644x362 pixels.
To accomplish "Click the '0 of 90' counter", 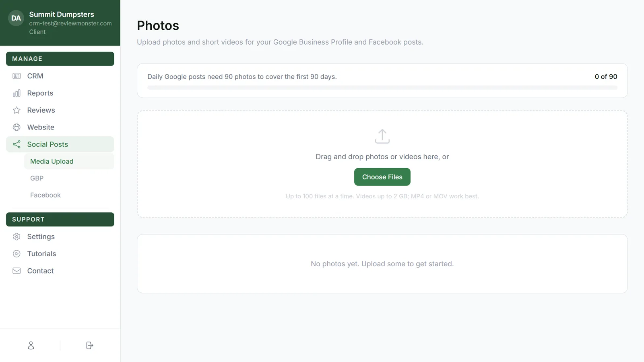I will pyautogui.click(x=606, y=76).
